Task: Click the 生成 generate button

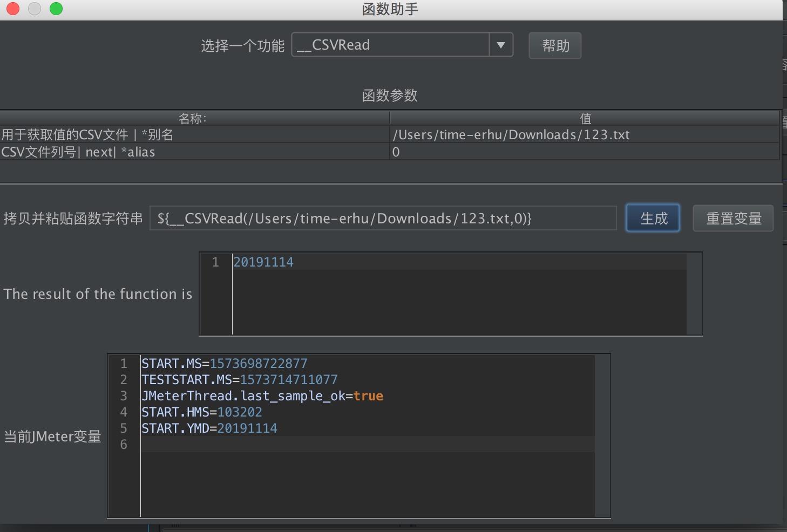Action: [x=653, y=218]
